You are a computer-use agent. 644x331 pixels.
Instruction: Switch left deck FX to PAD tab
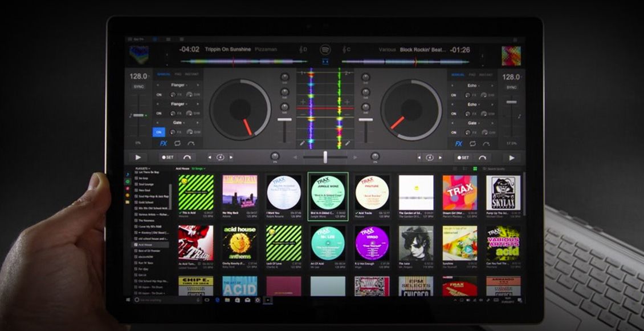click(178, 74)
